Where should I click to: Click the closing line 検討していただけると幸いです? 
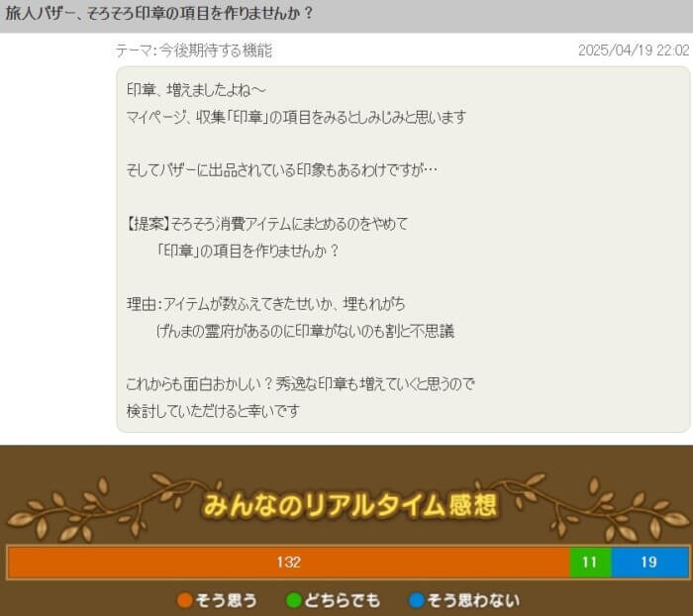pyautogui.click(x=213, y=410)
